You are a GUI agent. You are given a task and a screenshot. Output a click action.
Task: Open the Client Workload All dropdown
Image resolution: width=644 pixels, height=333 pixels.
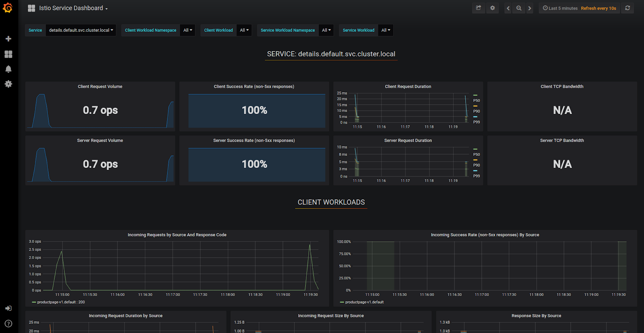click(244, 30)
